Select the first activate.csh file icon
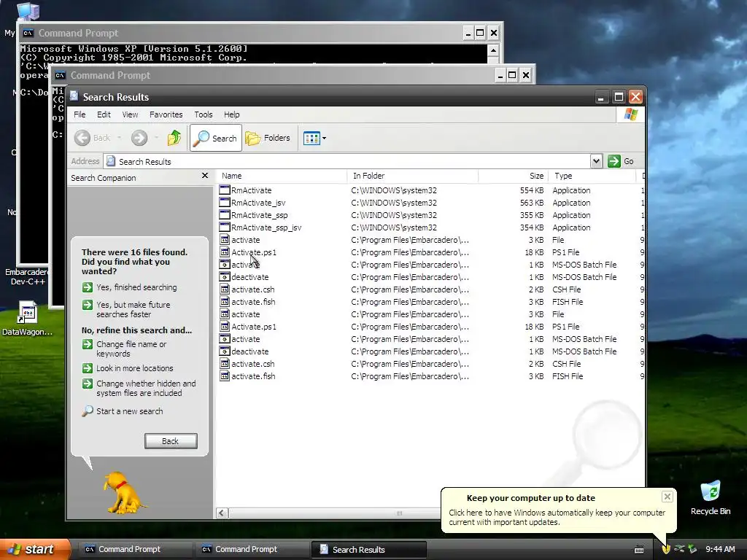This screenshot has height=560, width=747. pos(225,289)
